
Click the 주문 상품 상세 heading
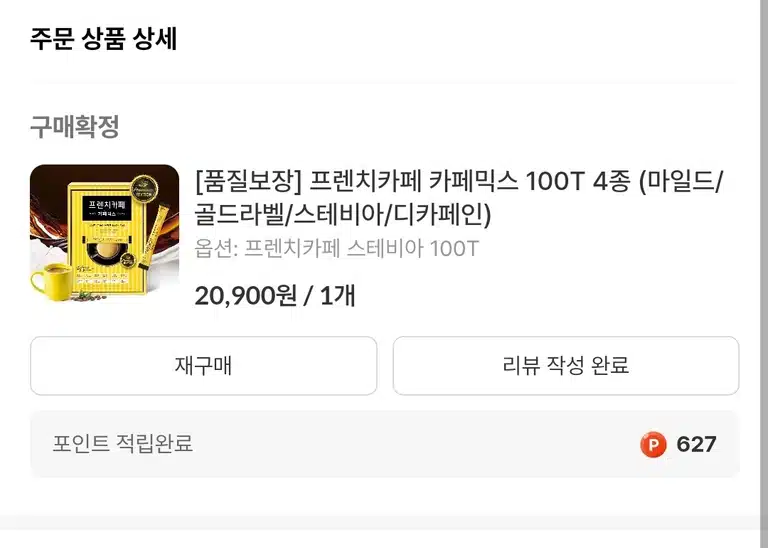point(103,39)
